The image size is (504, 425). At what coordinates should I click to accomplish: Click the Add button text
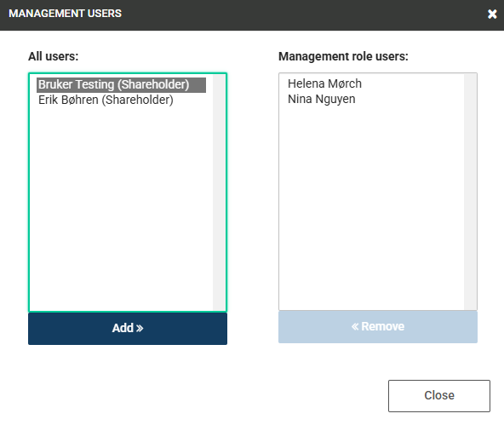coord(123,328)
